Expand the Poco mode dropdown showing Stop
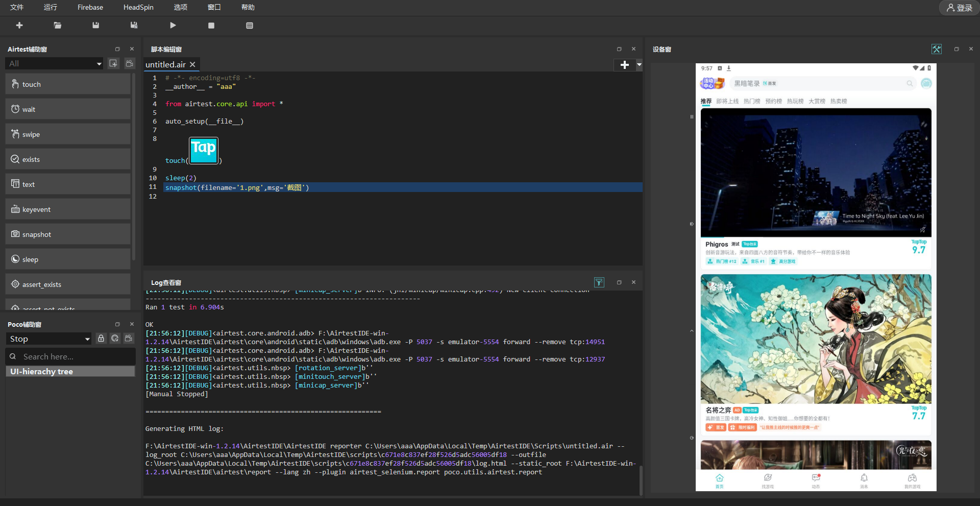The image size is (980, 506). click(x=49, y=339)
